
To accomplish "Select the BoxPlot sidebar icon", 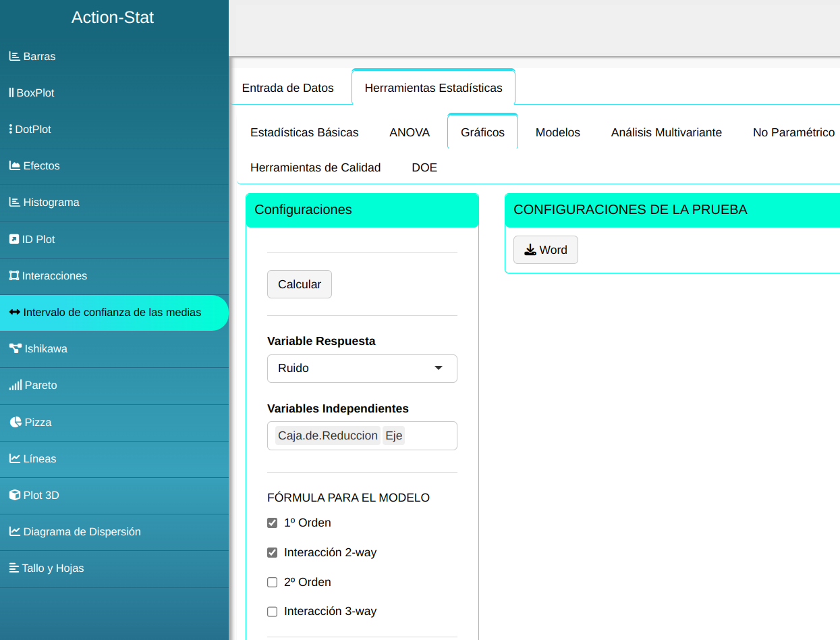I will [x=11, y=93].
